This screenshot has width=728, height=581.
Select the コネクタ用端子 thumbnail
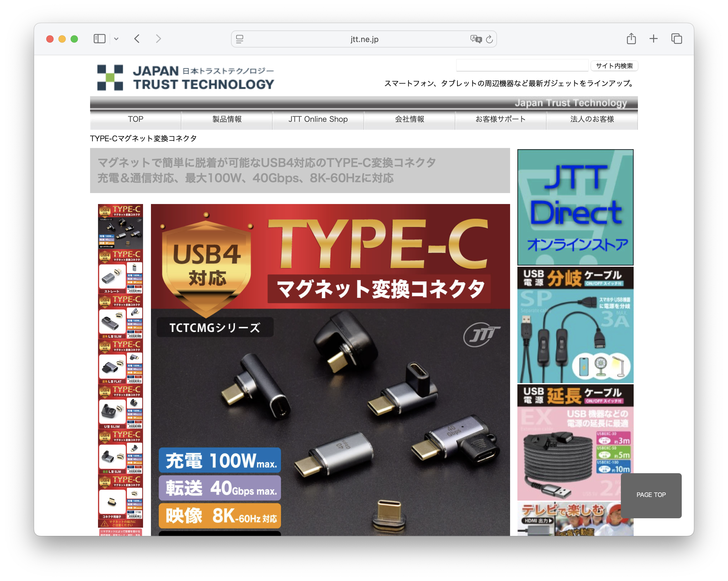pyautogui.click(x=121, y=497)
